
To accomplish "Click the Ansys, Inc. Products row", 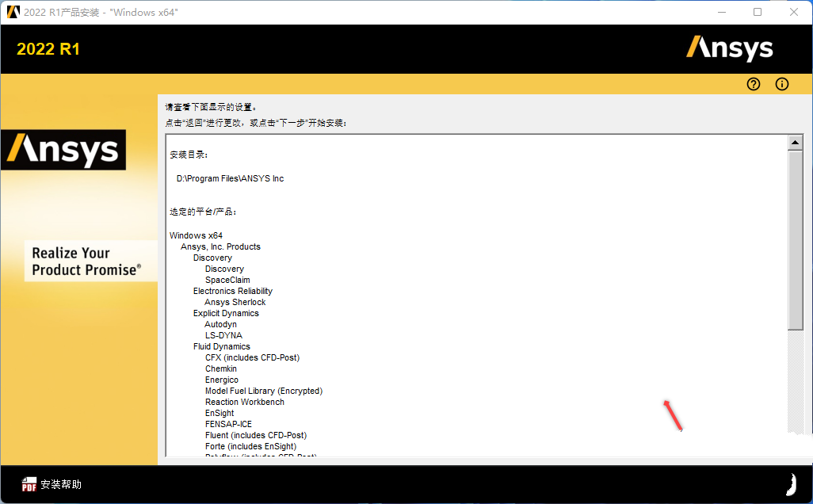I will [x=220, y=246].
